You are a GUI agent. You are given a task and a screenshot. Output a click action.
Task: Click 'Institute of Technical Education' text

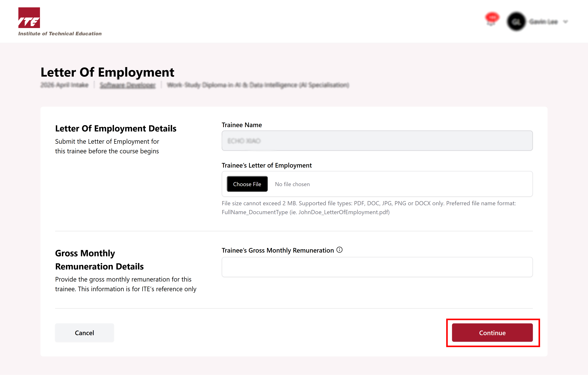60,34
